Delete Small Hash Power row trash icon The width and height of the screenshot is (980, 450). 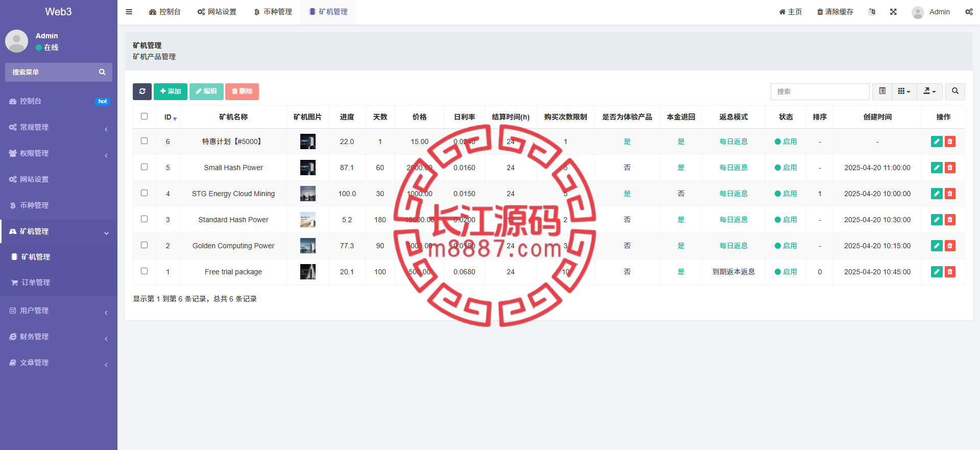tap(950, 168)
